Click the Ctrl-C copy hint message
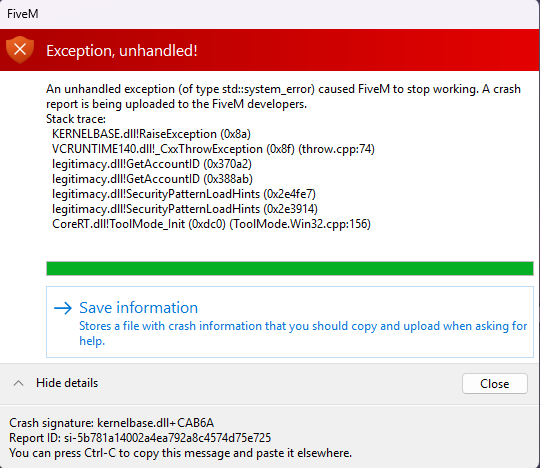The height and width of the screenshot is (468, 540). pyautogui.click(x=180, y=453)
